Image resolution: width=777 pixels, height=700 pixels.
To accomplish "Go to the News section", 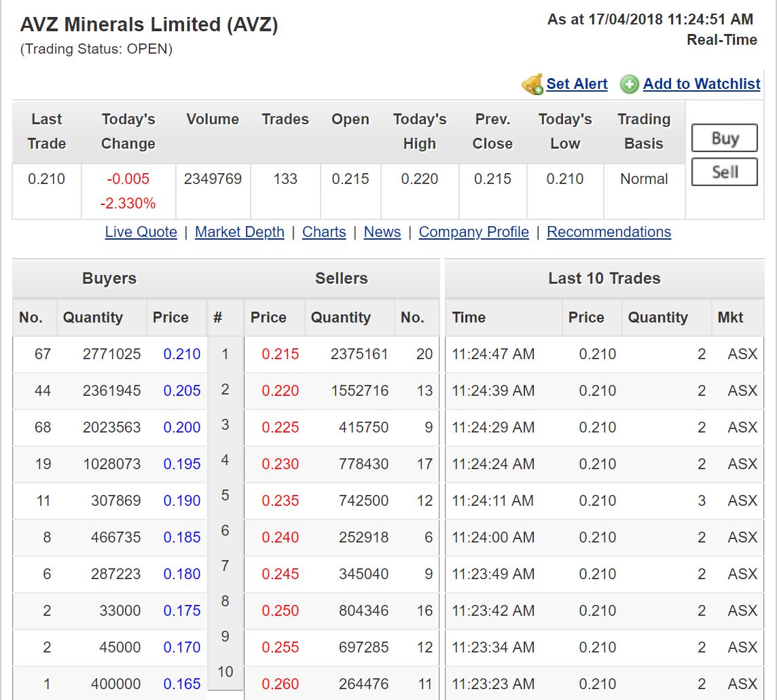I will [x=382, y=232].
